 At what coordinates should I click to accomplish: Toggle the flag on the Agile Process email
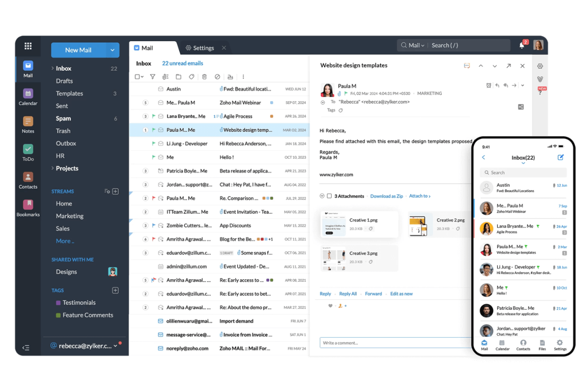point(154,116)
